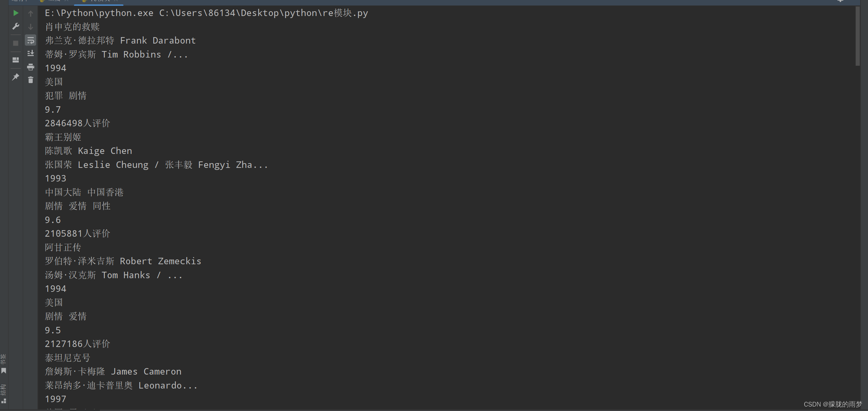Open the Bookmarks side tool window
868x411 pixels.
coord(4,364)
